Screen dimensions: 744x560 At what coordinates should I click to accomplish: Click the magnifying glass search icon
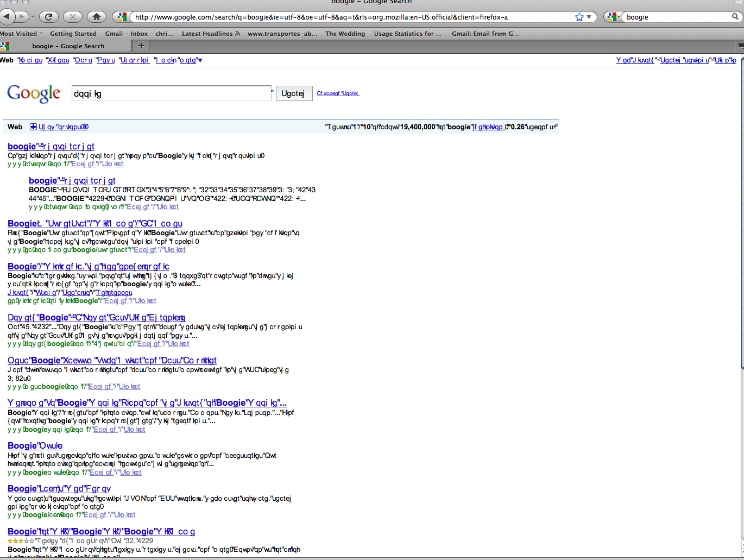tap(735, 17)
